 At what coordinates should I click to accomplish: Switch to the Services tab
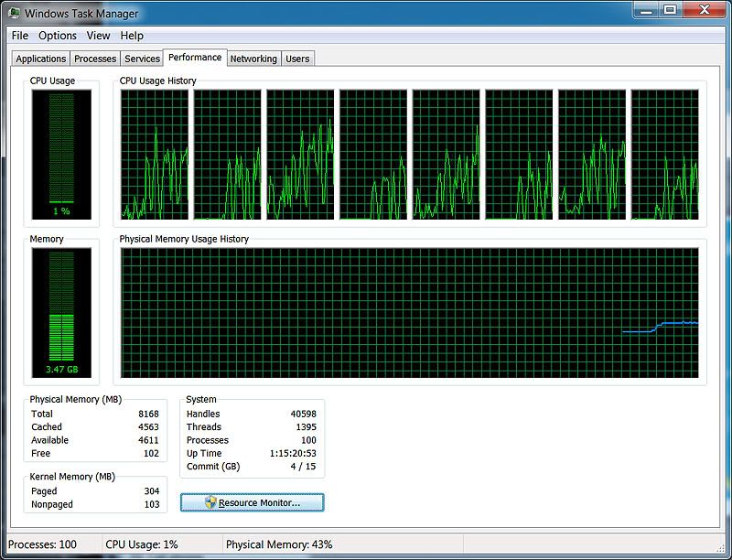pyautogui.click(x=143, y=58)
